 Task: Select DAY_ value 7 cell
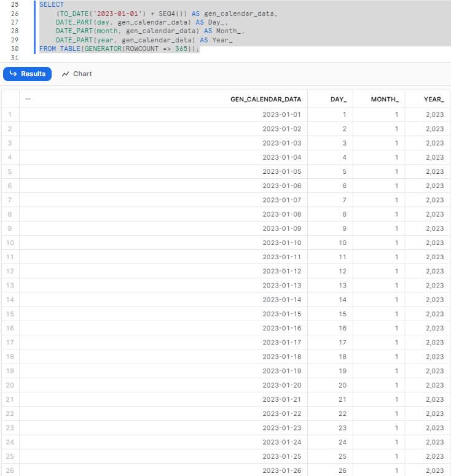(330, 200)
